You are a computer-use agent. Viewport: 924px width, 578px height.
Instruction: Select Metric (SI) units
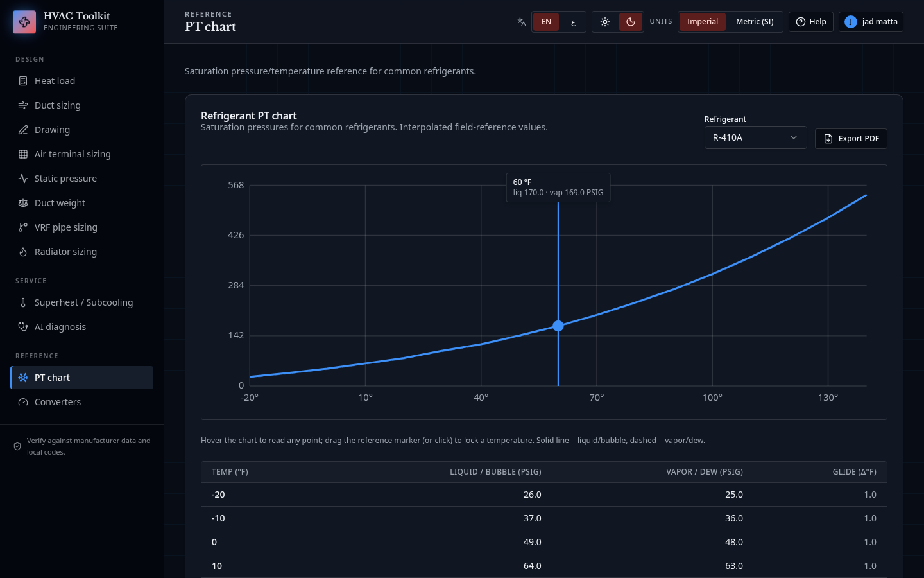pyautogui.click(x=755, y=22)
